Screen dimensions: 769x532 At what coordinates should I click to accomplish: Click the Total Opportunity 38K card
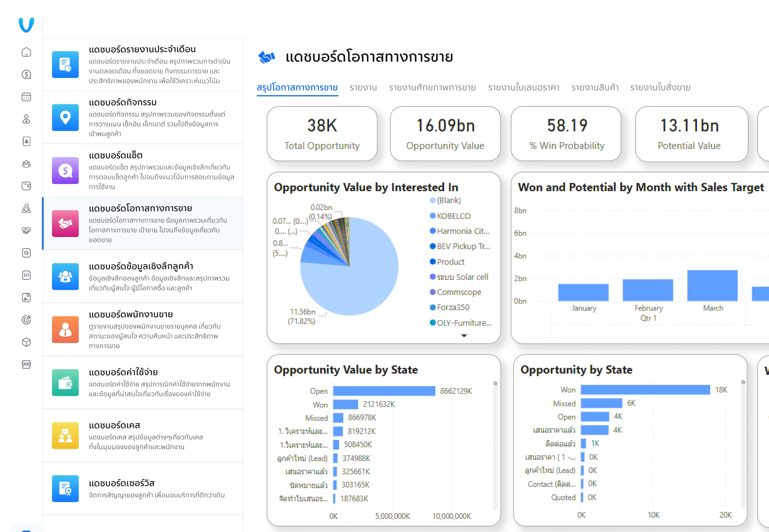click(322, 134)
